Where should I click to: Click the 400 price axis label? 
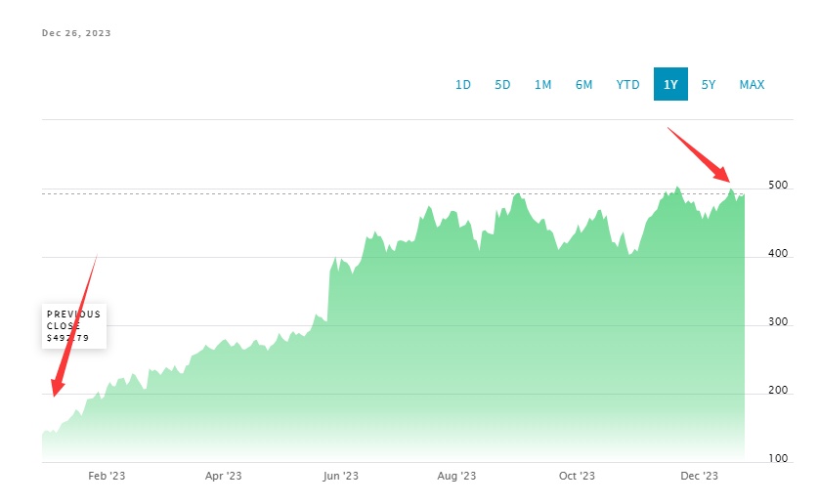(x=778, y=254)
